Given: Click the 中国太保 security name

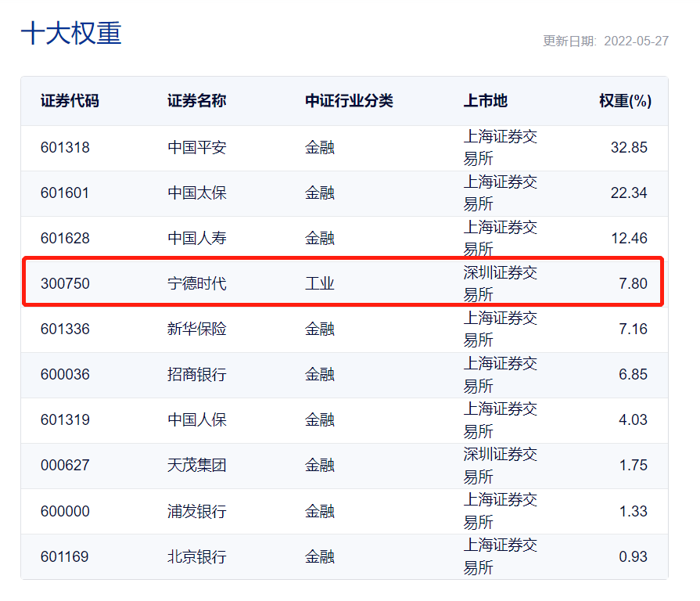Looking at the screenshot, I should tap(196, 193).
